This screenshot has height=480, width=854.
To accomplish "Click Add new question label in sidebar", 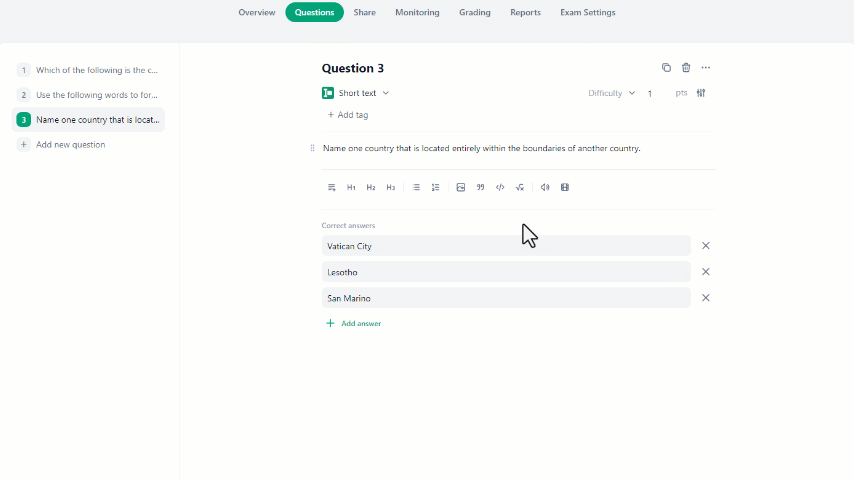I will coord(70,145).
